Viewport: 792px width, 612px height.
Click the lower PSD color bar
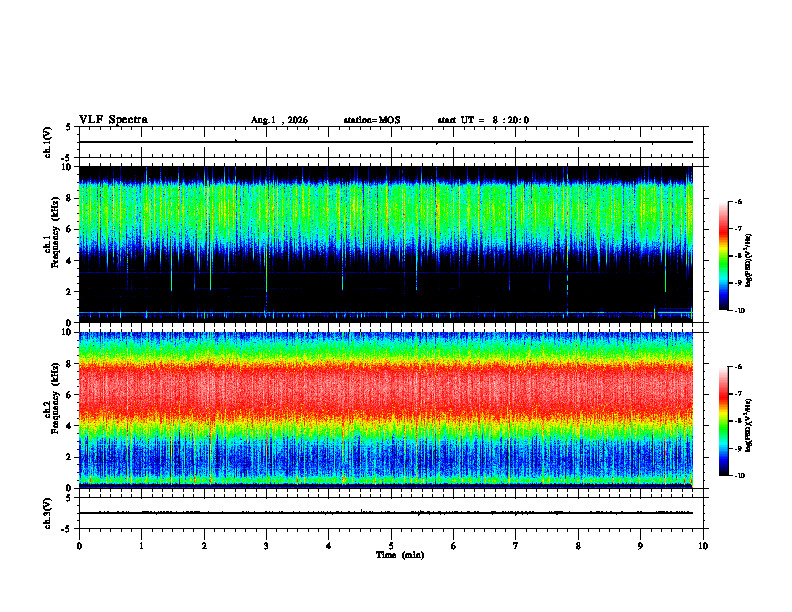(723, 421)
